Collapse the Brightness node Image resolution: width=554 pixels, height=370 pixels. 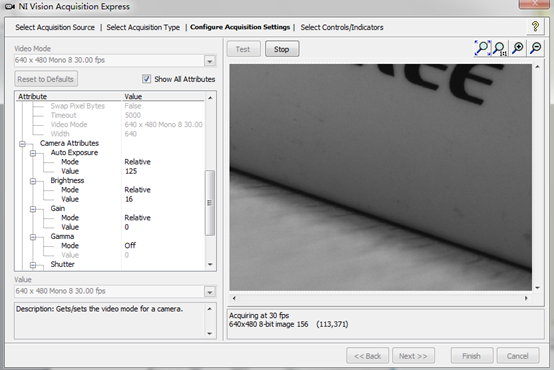click(x=33, y=181)
